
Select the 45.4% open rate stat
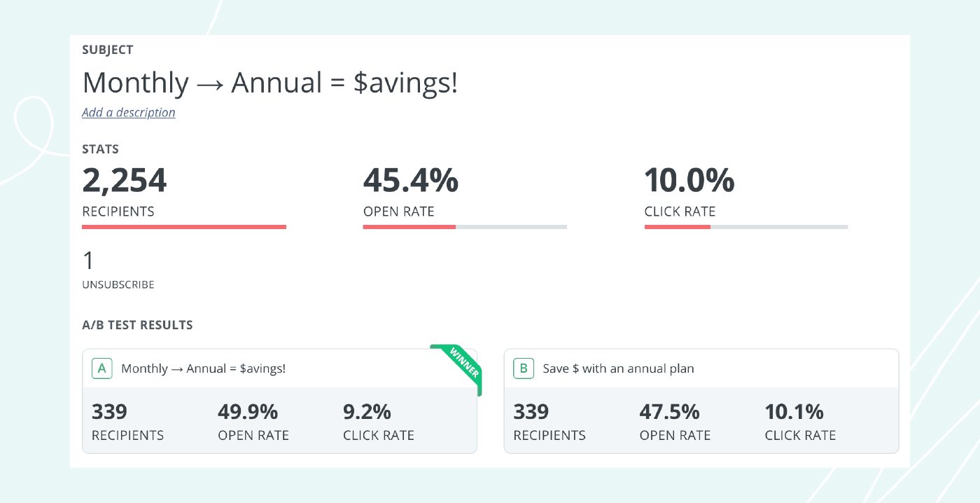409,181
